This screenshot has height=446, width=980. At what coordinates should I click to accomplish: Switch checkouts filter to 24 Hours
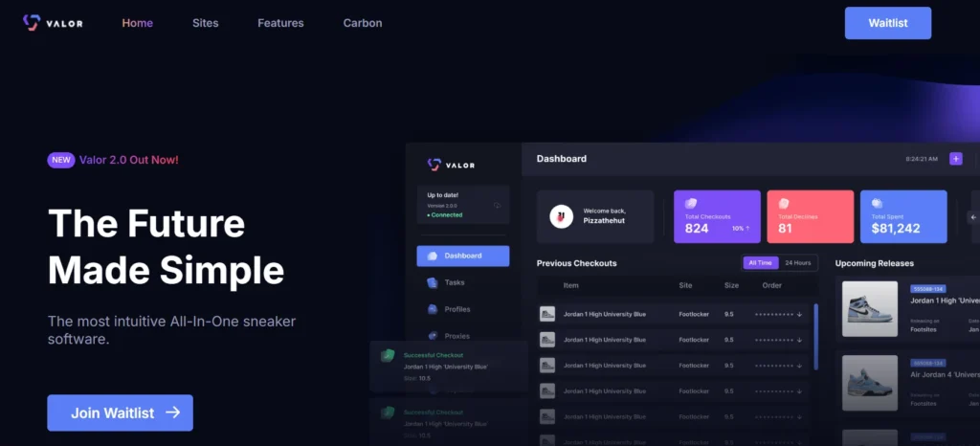pos(797,263)
